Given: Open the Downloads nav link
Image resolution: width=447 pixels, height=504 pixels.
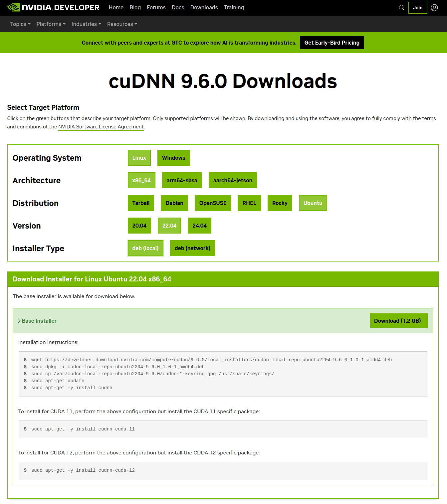Looking at the screenshot, I should (204, 7).
